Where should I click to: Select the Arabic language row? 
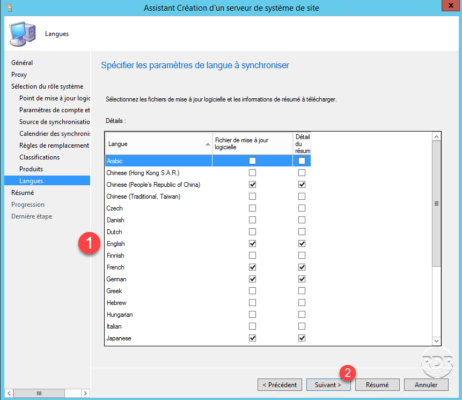208,161
